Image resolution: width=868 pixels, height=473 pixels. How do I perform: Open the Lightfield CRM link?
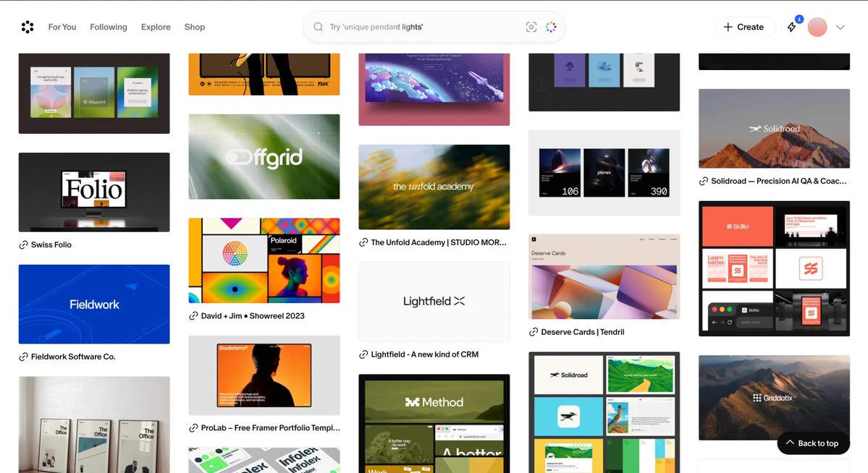click(425, 354)
